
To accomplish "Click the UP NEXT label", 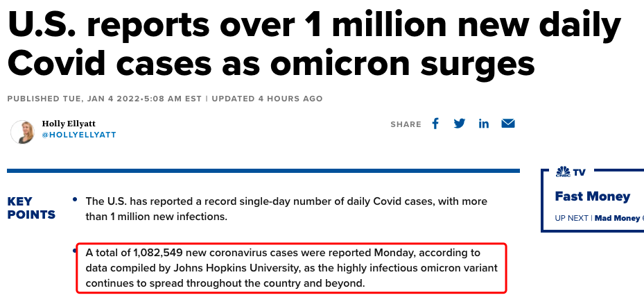I will tap(571, 218).
